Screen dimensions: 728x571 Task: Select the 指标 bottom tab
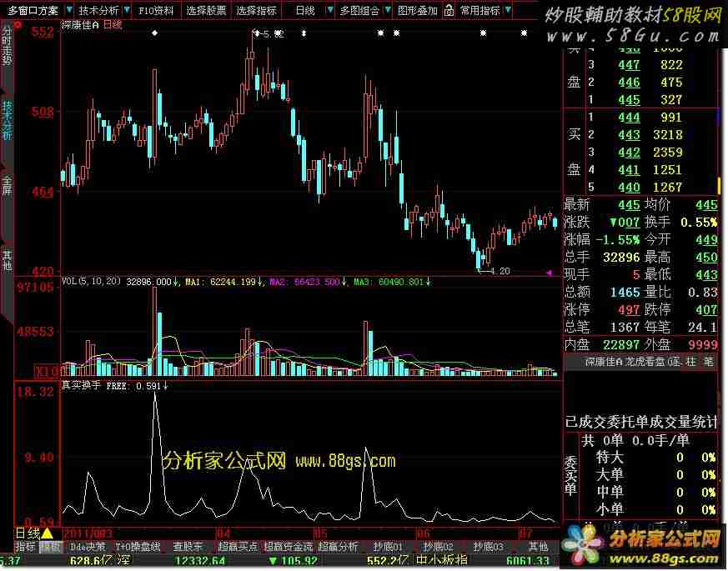[x=26, y=547]
